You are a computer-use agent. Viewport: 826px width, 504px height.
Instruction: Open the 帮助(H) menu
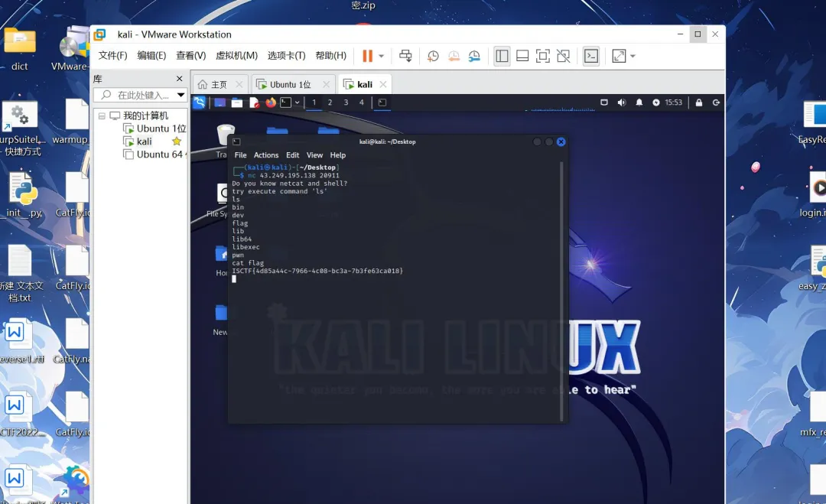click(331, 55)
